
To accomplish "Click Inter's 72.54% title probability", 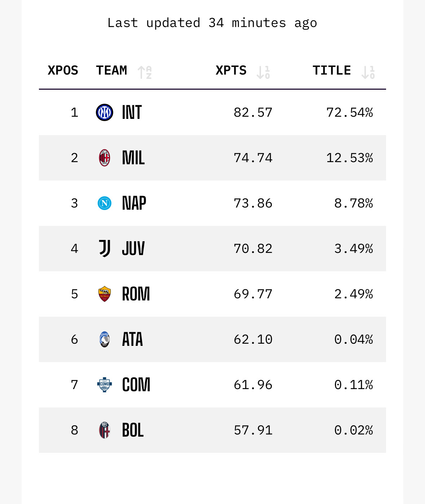I will [349, 112].
